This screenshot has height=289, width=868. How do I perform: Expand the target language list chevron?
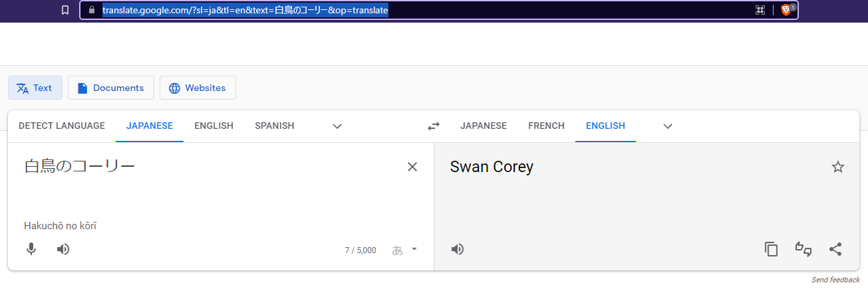(668, 126)
